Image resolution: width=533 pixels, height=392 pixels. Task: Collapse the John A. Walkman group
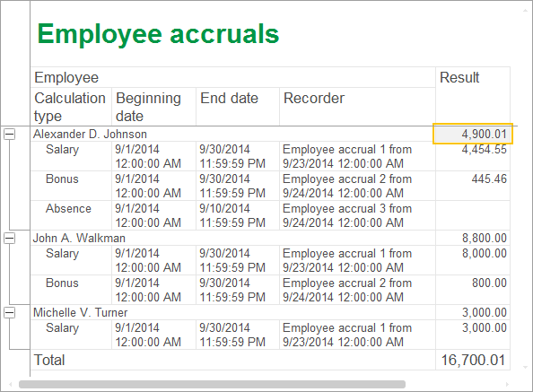pos(10,238)
